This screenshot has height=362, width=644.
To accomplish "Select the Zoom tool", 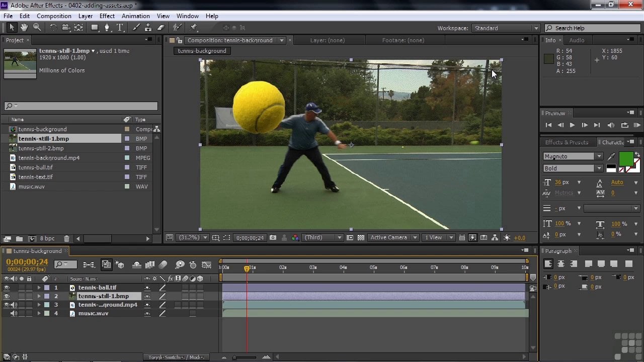I will point(37,28).
